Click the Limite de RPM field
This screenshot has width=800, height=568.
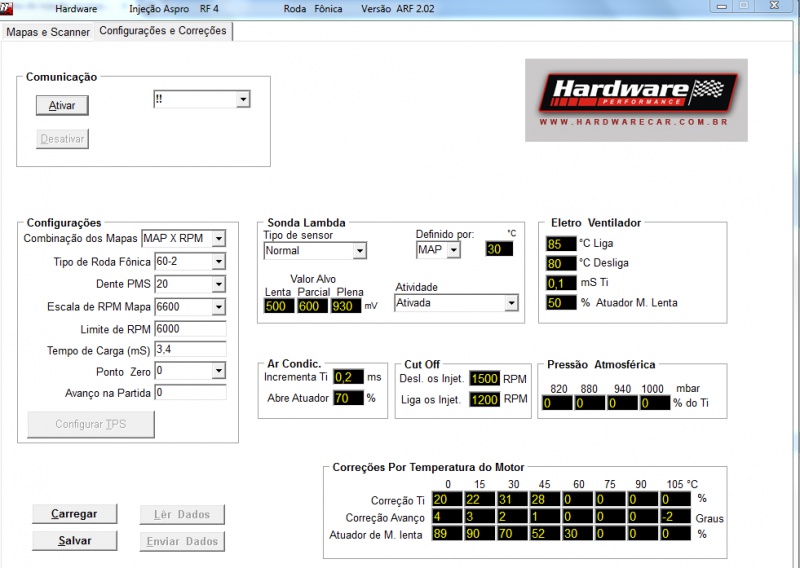(x=190, y=329)
